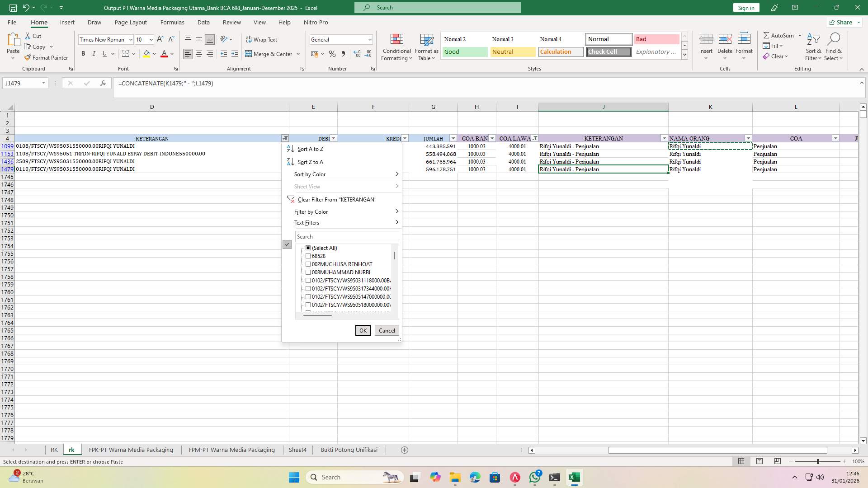Viewport: 868px width, 488px height.
Task: Switch to the Formulas ribbon tab
Action: [172, 22]
